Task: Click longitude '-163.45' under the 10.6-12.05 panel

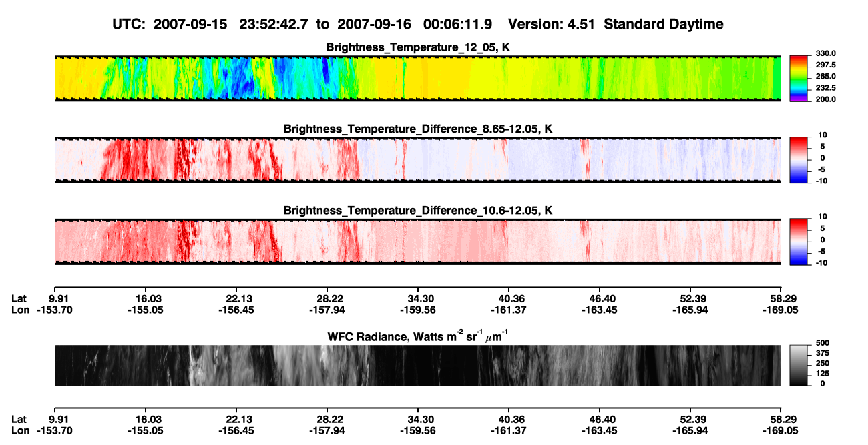Action: click(x=598, y=310)
